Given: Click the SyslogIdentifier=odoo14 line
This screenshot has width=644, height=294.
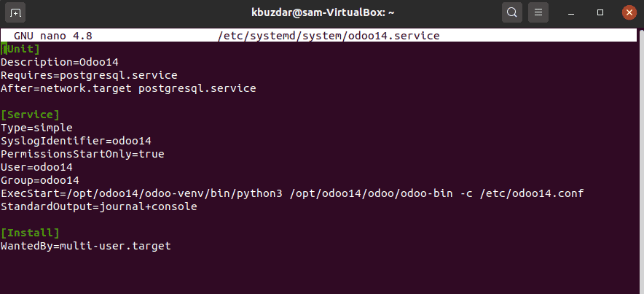Looking at the screenshot, I should [76, 141].
